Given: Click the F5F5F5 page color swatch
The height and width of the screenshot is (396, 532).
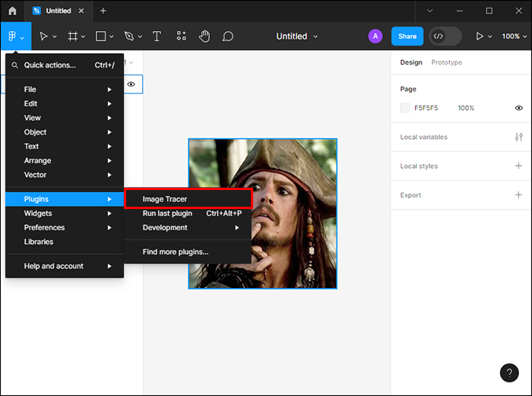Looking at the screenshot, I should pyautogui.click(x=405, y=108).
